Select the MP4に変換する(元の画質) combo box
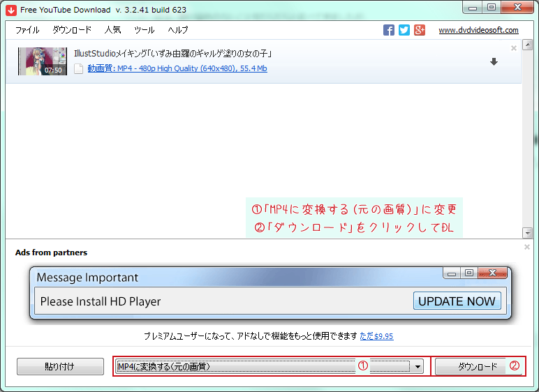 point(269,367)
